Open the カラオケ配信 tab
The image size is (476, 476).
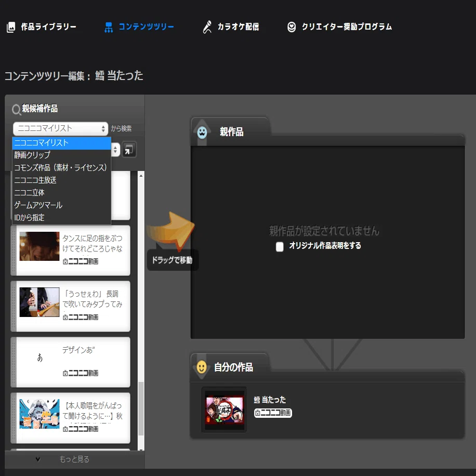[x=231, y=27]
